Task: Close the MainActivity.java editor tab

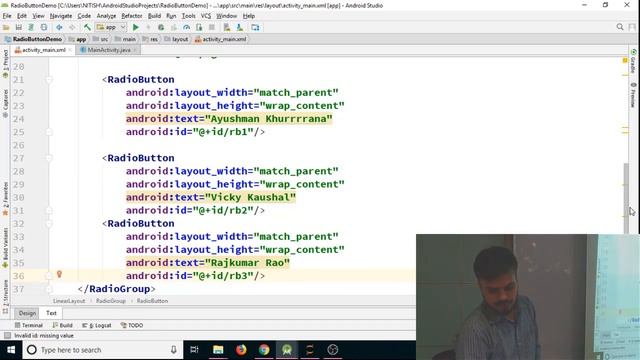Action: click(x=135, y=50)
